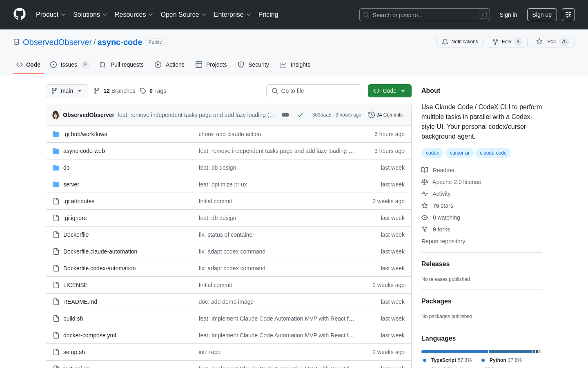Expand the commit message ellipsis icon

click(x=285, y=115)
